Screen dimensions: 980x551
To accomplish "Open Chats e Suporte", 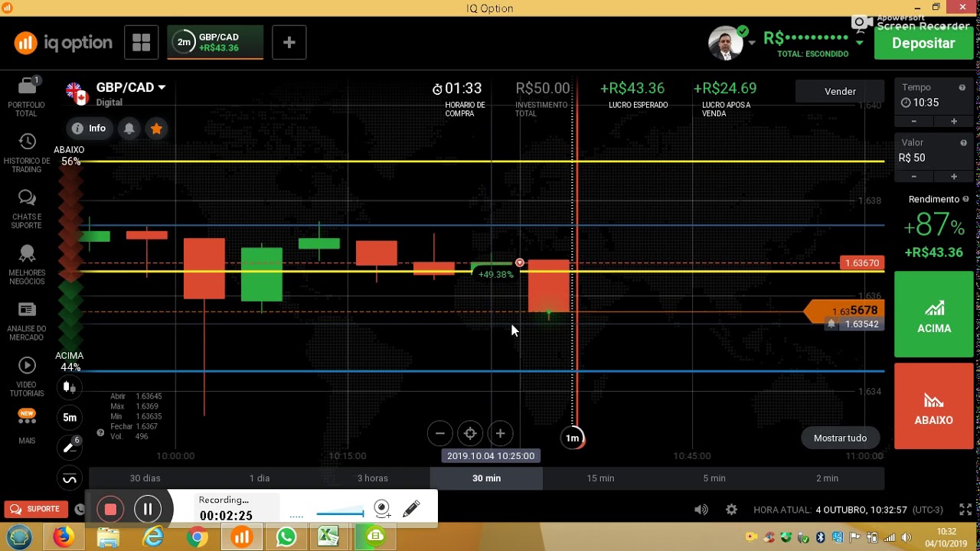I will tap(27, 209).
